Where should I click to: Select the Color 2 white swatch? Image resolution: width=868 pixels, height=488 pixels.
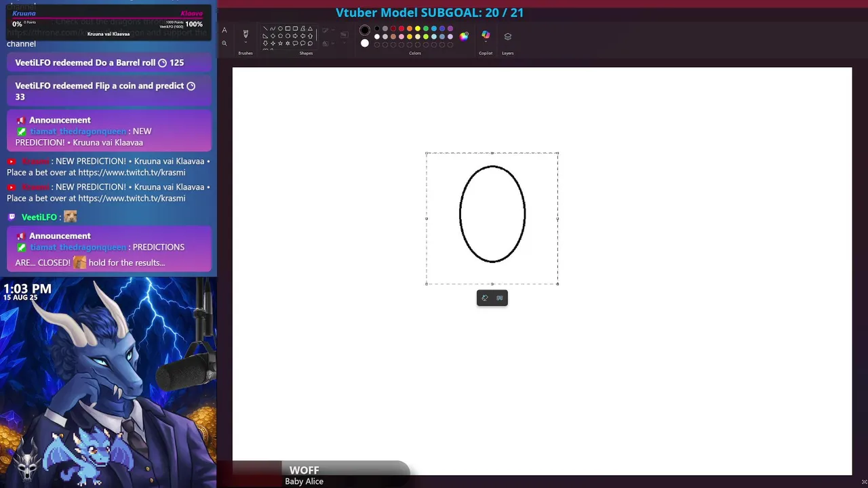[365, 43]
